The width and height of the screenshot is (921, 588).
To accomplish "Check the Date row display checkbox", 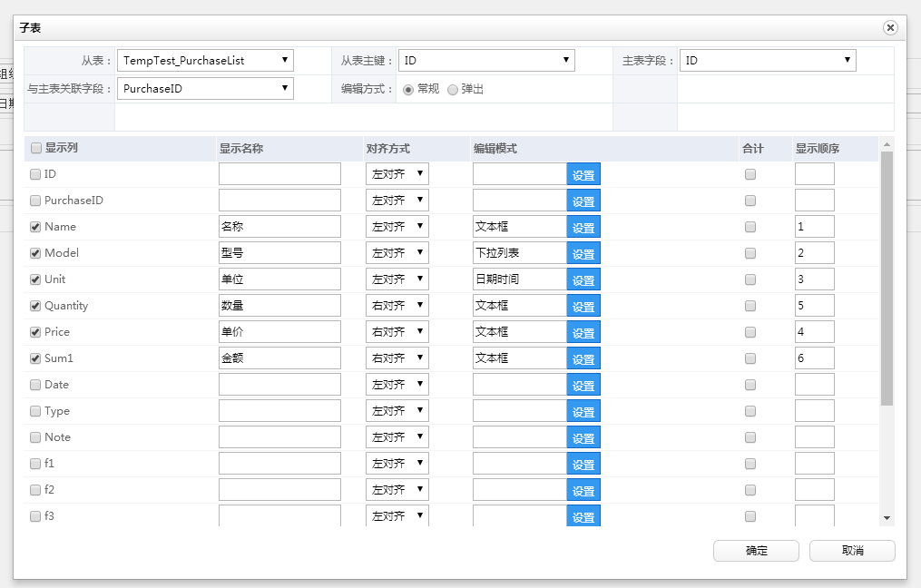I will click(37, 384).
